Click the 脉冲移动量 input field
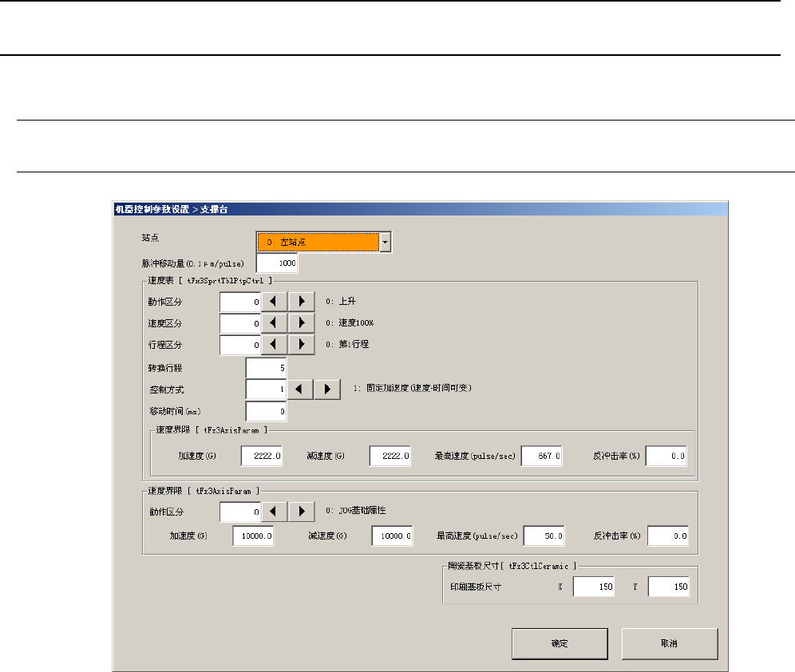 276,263
